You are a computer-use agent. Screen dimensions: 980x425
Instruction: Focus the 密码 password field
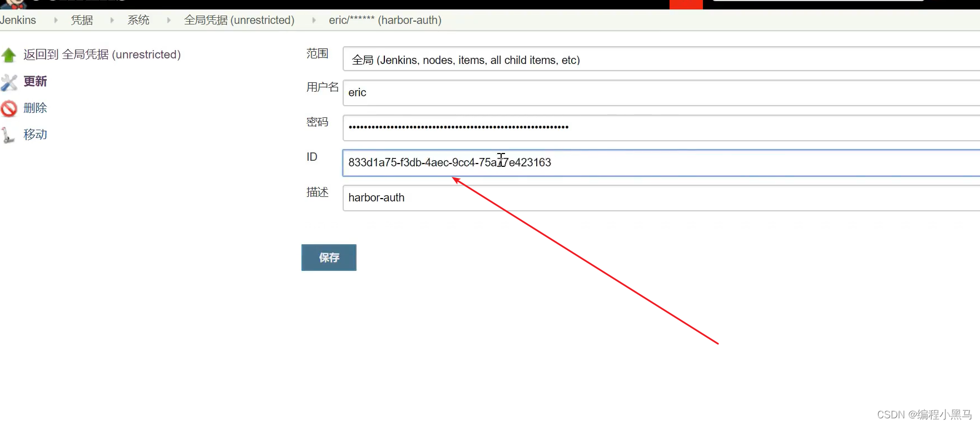[661, 128]
